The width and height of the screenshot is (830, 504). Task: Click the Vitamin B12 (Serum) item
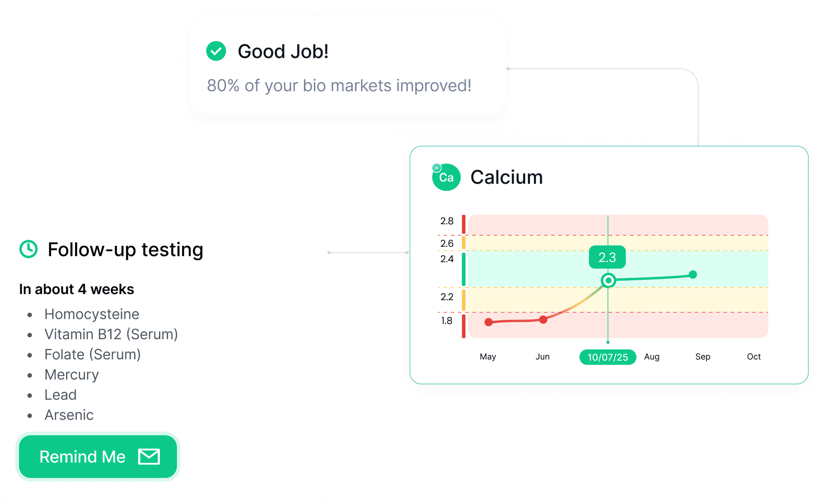click(x=111, y=334)
